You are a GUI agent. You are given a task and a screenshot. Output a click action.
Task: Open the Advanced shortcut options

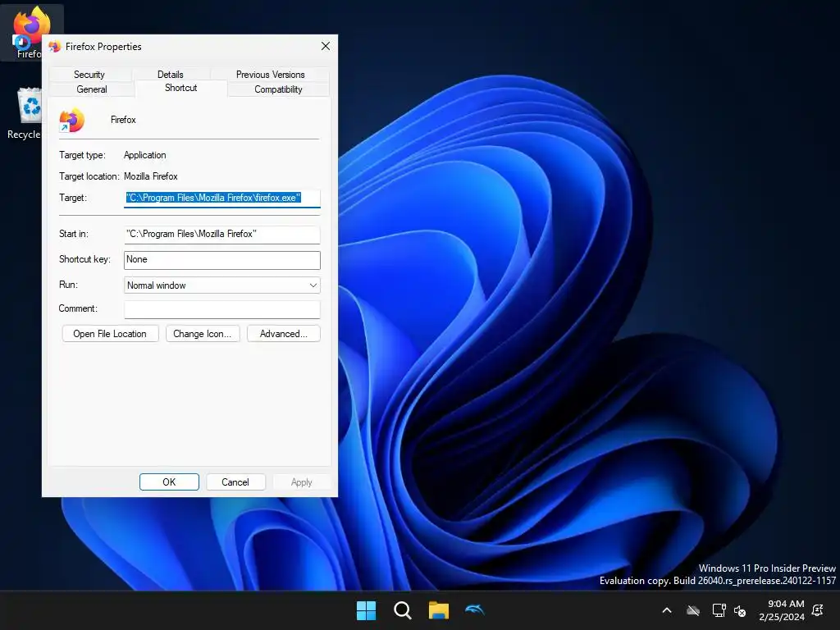click(x=283, y=334)
